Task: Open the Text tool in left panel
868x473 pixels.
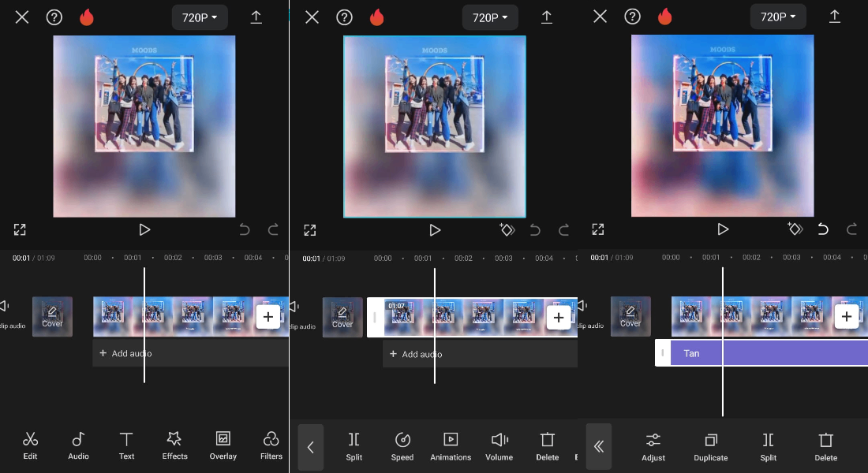Action: click(126, 446)
